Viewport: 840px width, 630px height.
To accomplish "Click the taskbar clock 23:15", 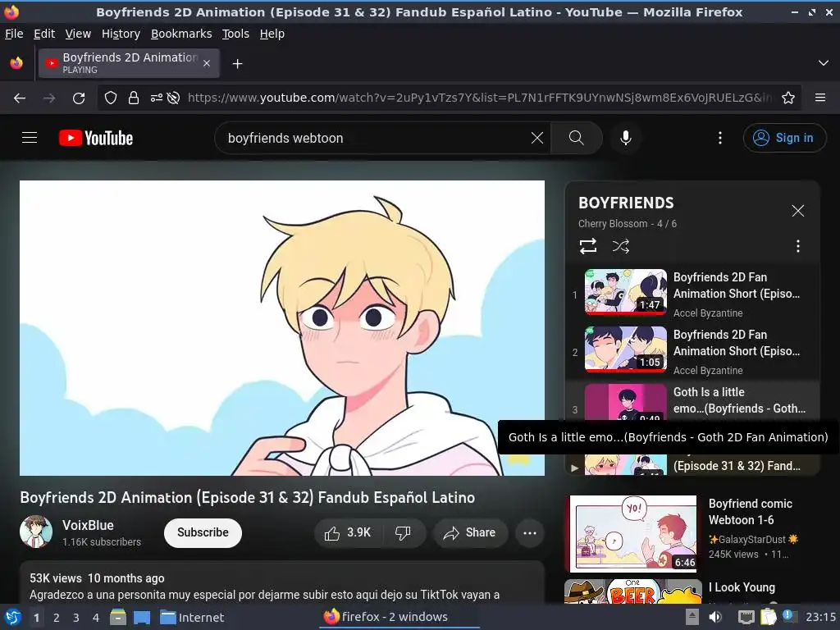I will point(820,617).
